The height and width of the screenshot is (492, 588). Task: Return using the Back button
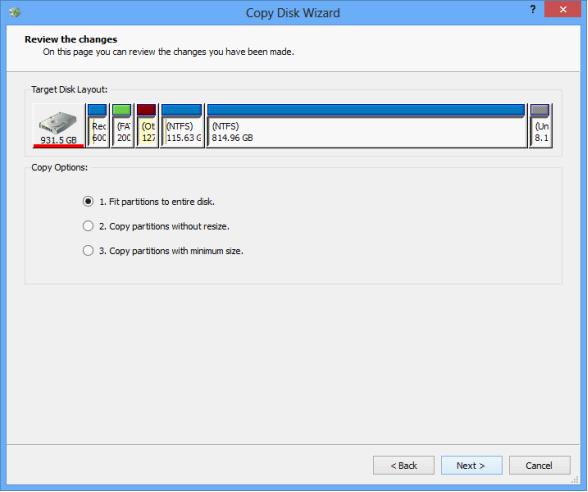click(x=404, y=465)
